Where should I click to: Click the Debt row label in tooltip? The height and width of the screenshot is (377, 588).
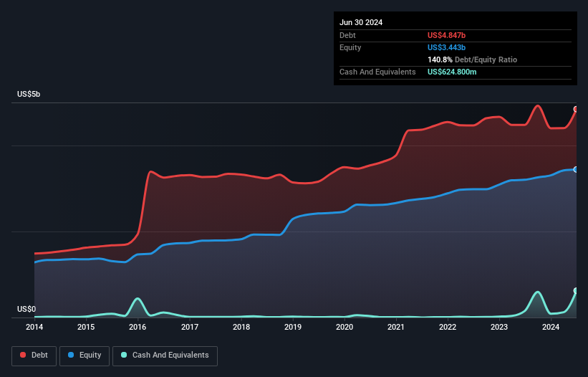[x=347, y=35]
